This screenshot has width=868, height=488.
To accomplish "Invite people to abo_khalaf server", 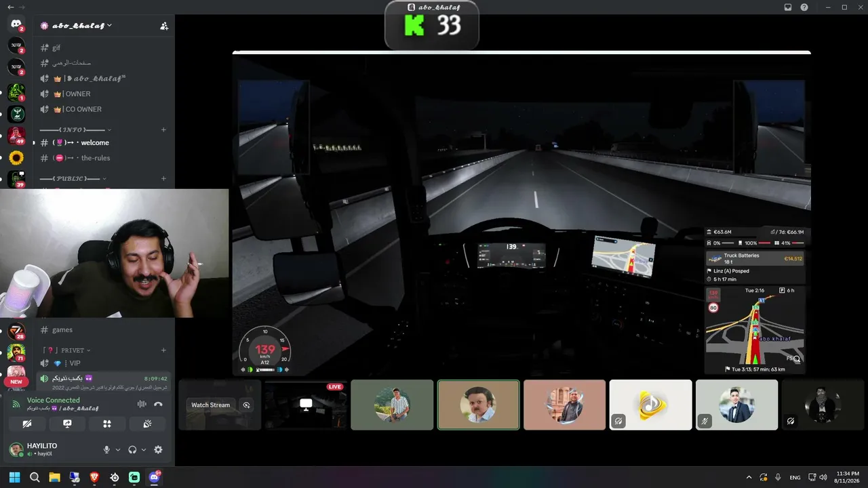I will coord(164,26).
